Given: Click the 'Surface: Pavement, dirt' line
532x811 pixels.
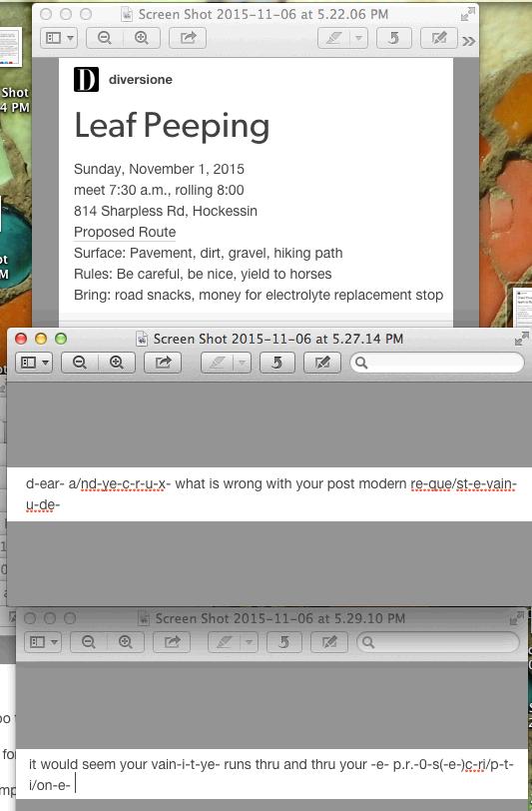Looking at the screenshot, I should (x=209, y=253).
